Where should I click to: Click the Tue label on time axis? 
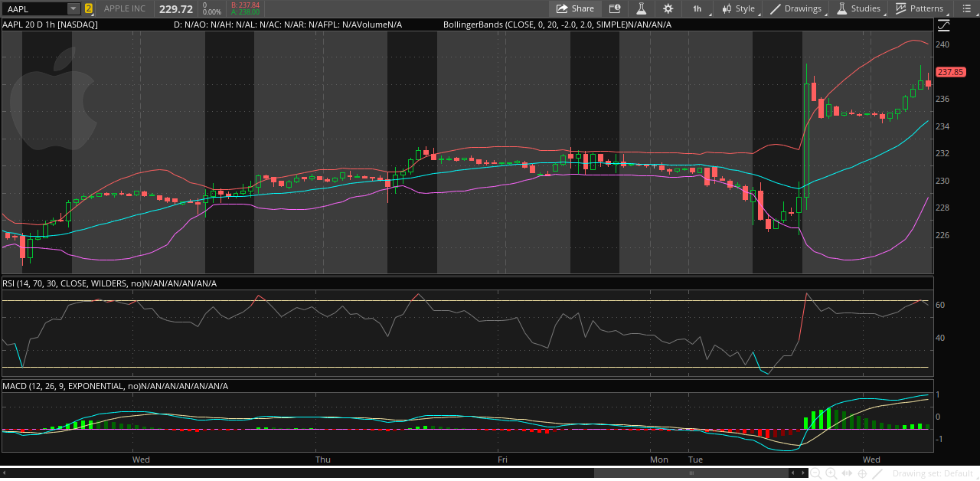tap(695, 460)
